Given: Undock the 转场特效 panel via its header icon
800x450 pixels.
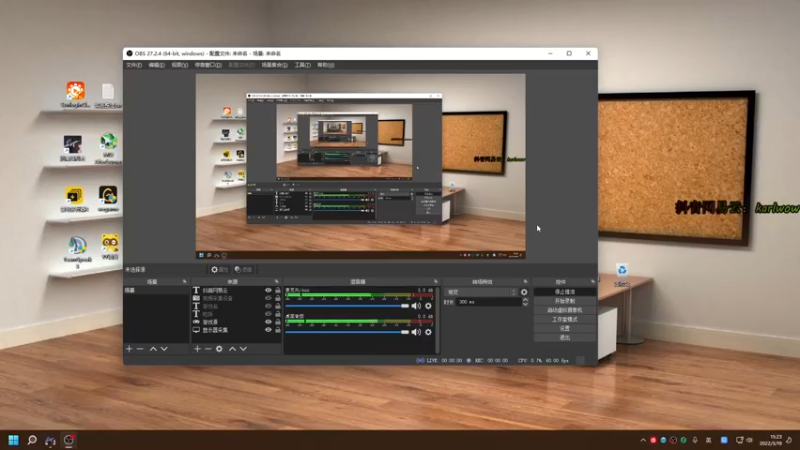Looking at the screenshot, I should click(526, 282).
